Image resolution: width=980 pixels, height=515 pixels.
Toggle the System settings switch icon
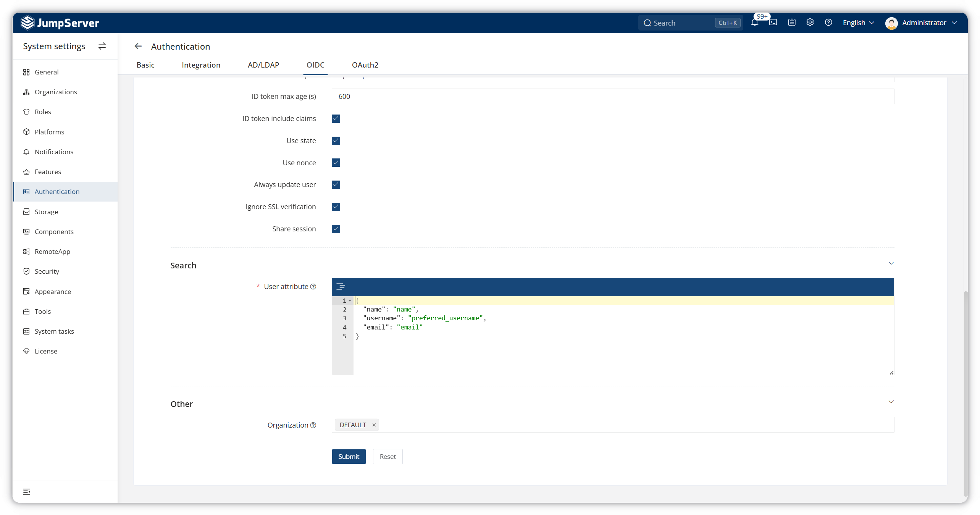click(102, 46)
